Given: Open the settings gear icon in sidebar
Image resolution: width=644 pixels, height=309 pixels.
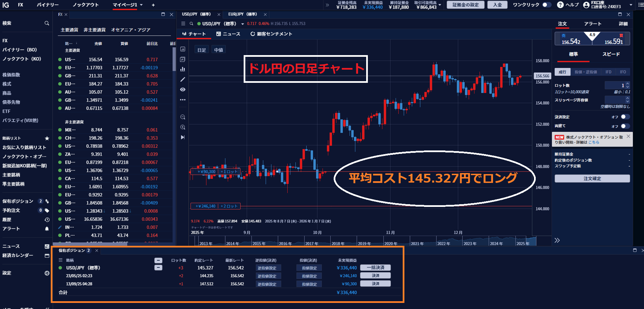Looking at the screenshot, I should pyautogui.click(x=47, y=273).
